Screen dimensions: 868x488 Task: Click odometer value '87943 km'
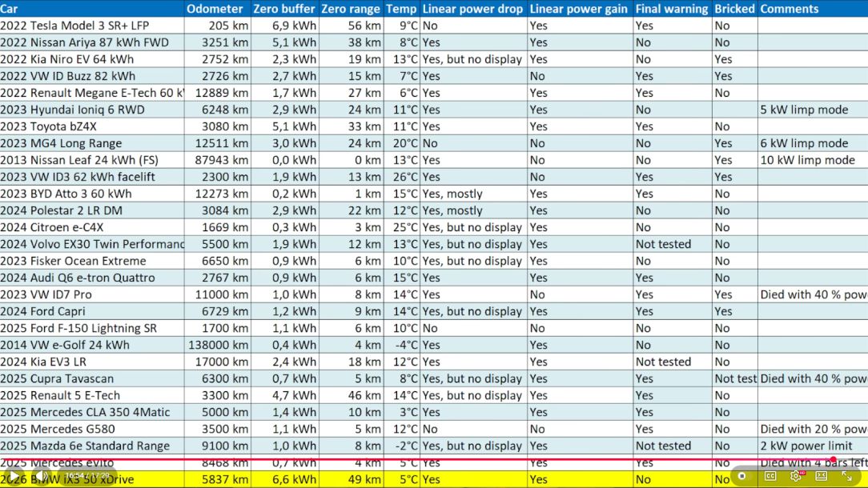coord(222,160)
